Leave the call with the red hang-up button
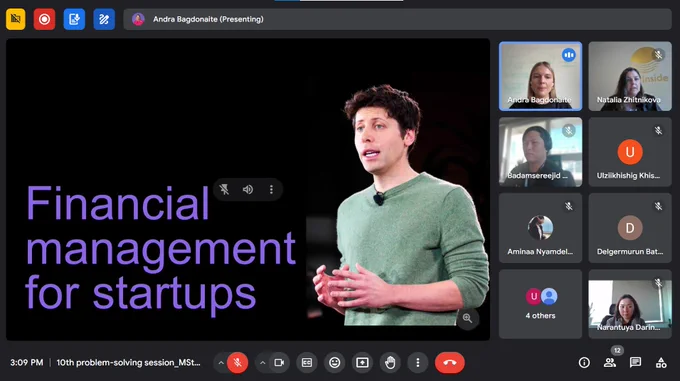Viewport: 680px width, 381px height. coord(450,362)
